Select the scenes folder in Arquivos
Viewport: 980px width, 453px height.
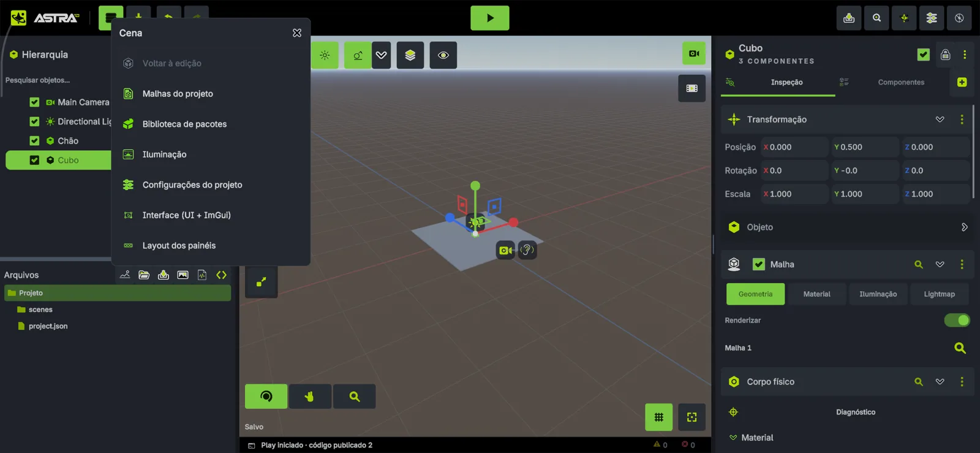tap(40, 310)
